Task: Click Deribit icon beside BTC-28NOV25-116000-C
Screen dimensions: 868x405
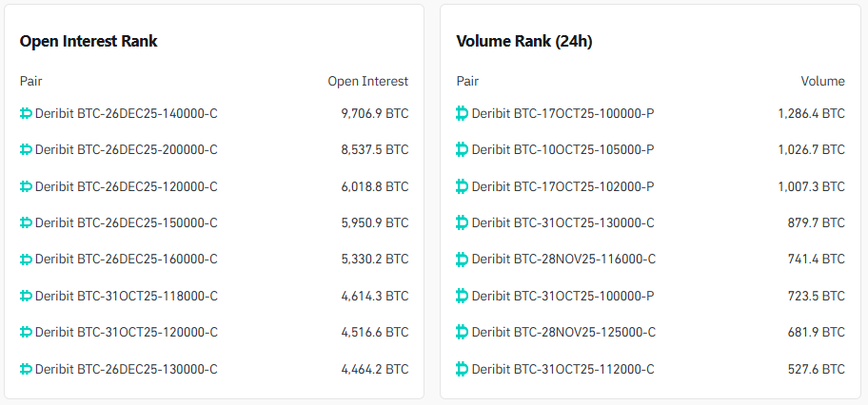Action: coord(463,260)
